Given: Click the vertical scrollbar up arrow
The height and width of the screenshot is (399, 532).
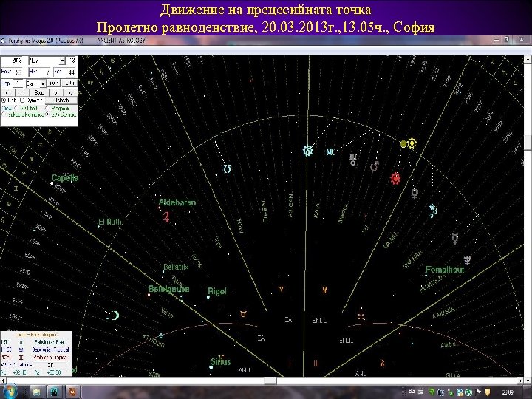Looking at the screenshot, I should coord(528,59).
